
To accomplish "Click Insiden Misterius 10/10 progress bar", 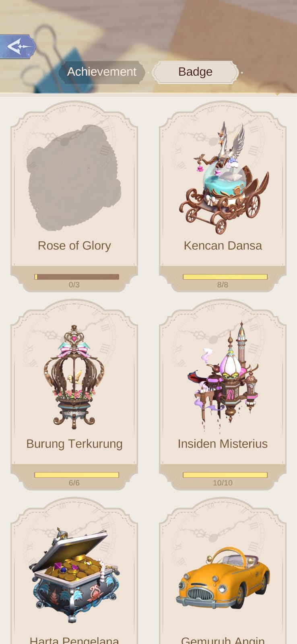I will 225,475.
